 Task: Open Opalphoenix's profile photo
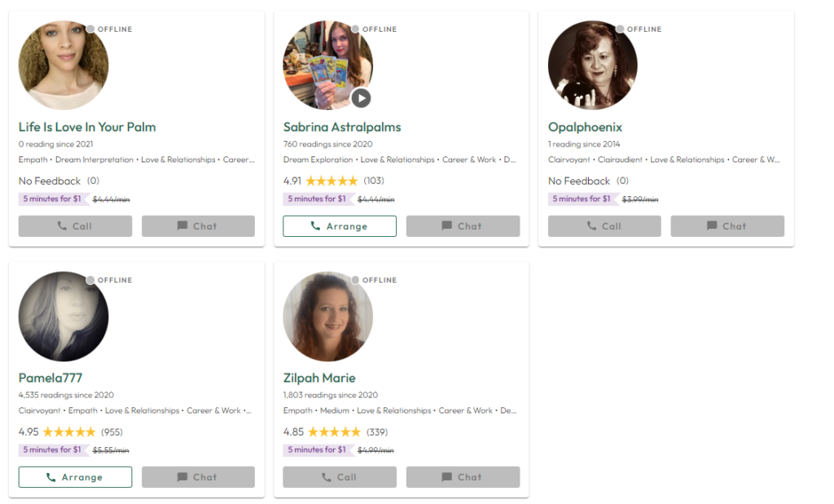[592, 65]
